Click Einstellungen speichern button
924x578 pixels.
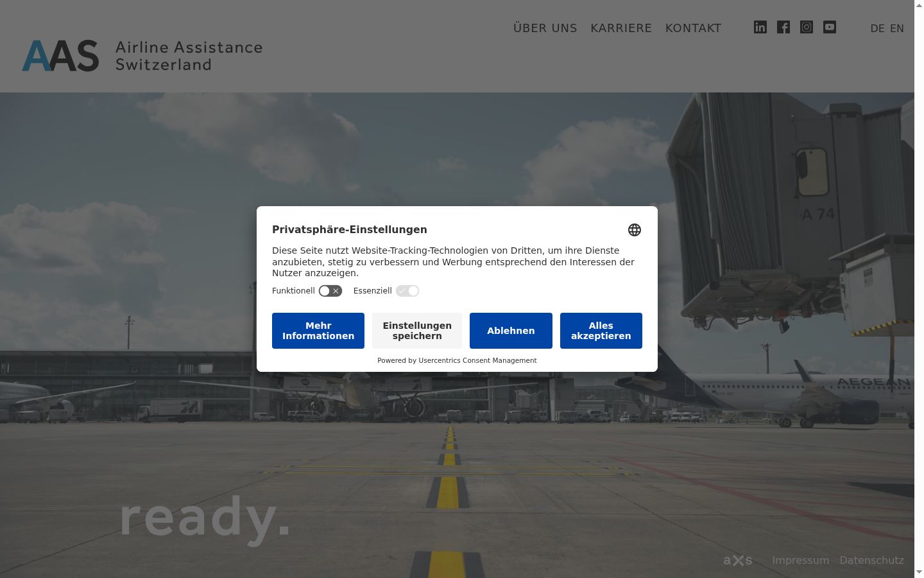(x=417, y=331)
